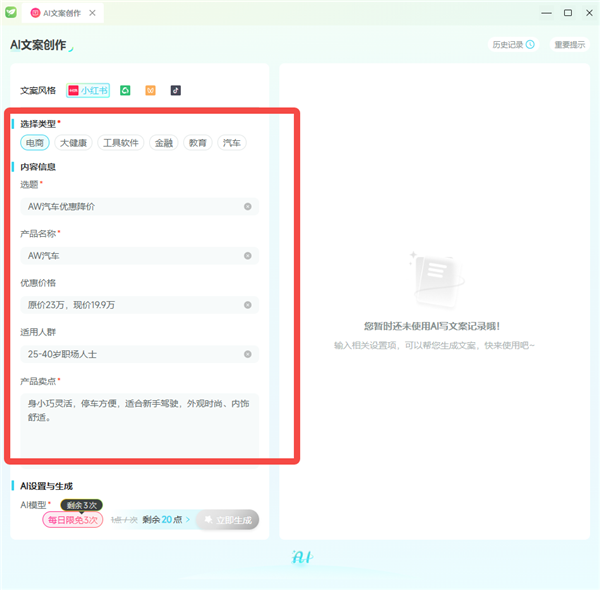Viewport: 600px width, 590px height.
Task: Clear the 适用人群 field using its X icon
Action: coord(247,354)
